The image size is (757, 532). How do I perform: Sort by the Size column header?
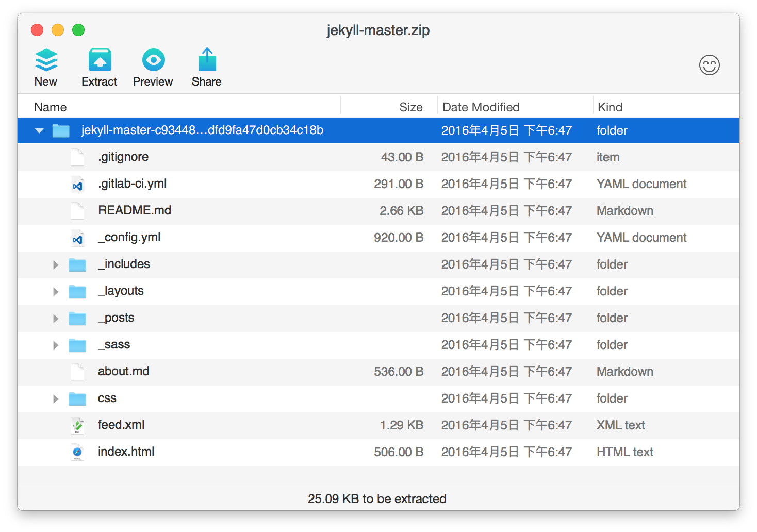[x=410, y=107]
